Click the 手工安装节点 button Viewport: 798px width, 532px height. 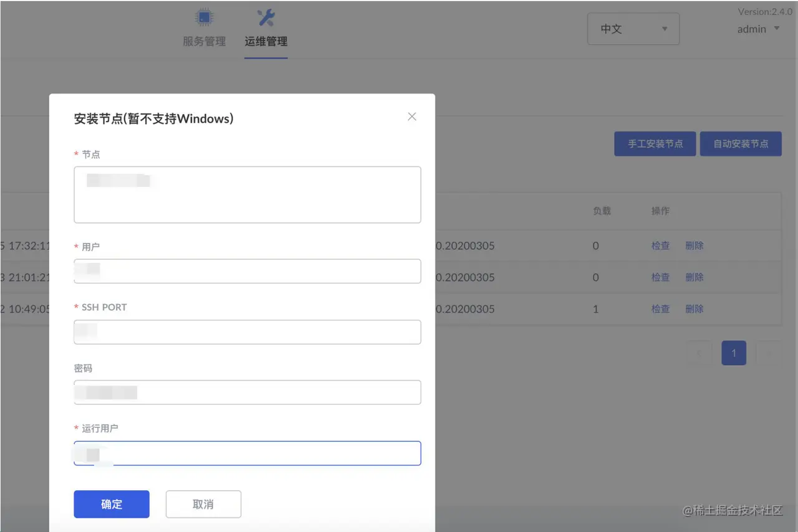pyautogui.click(x=655, y=144)
